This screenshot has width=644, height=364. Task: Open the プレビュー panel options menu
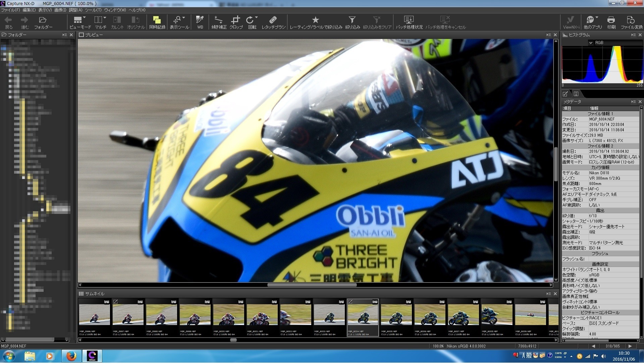tap(548, 35)
